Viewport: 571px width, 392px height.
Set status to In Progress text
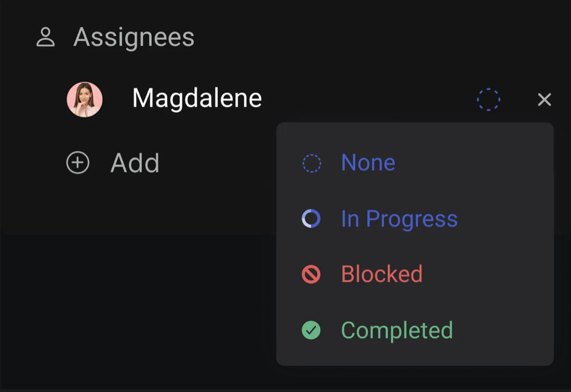tap(399, 219)
